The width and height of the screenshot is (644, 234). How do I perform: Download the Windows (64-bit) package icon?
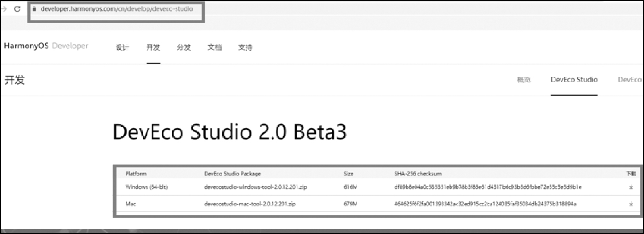pyautogui.click(x=631, y=187)
